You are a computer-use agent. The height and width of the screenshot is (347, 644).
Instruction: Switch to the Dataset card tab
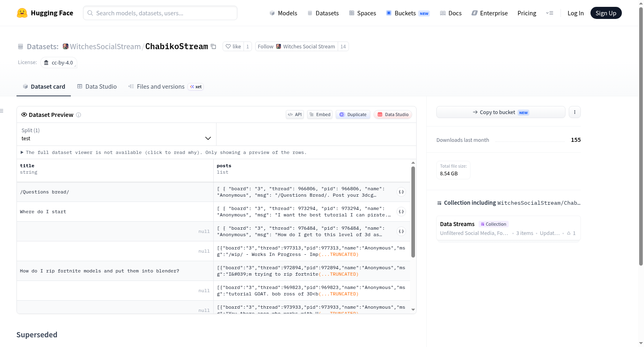(43, 87)
